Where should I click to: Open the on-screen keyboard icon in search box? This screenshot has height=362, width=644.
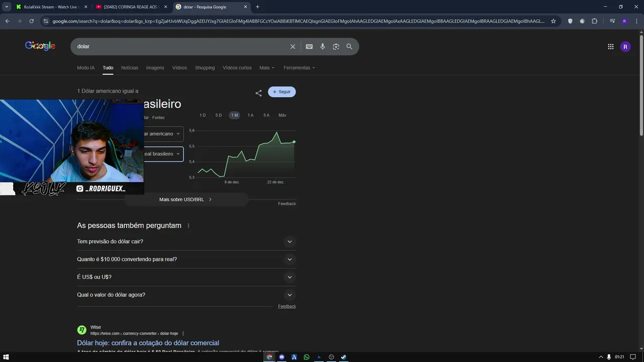309,46
